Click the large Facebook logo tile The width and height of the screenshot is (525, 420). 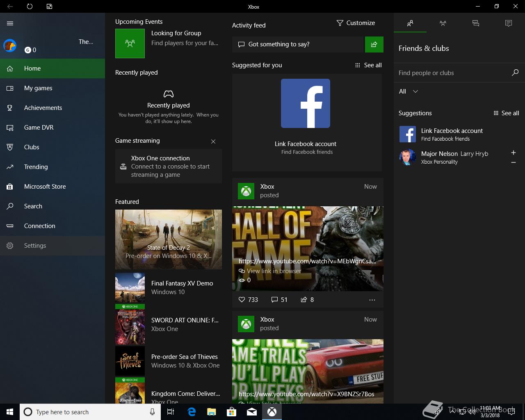306,103
